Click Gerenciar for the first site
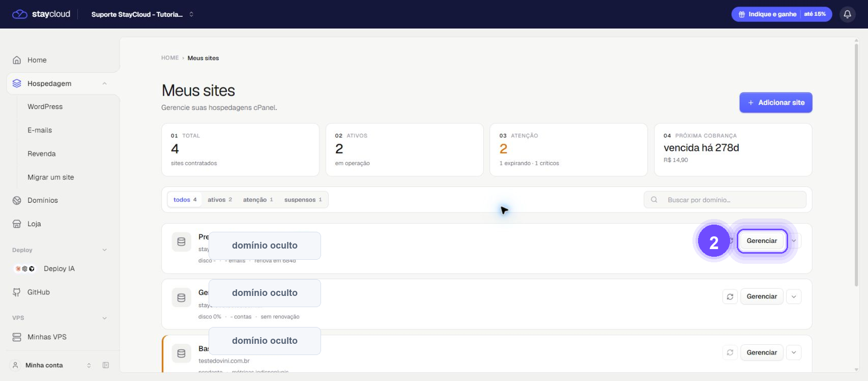 (x=762, y=241)
